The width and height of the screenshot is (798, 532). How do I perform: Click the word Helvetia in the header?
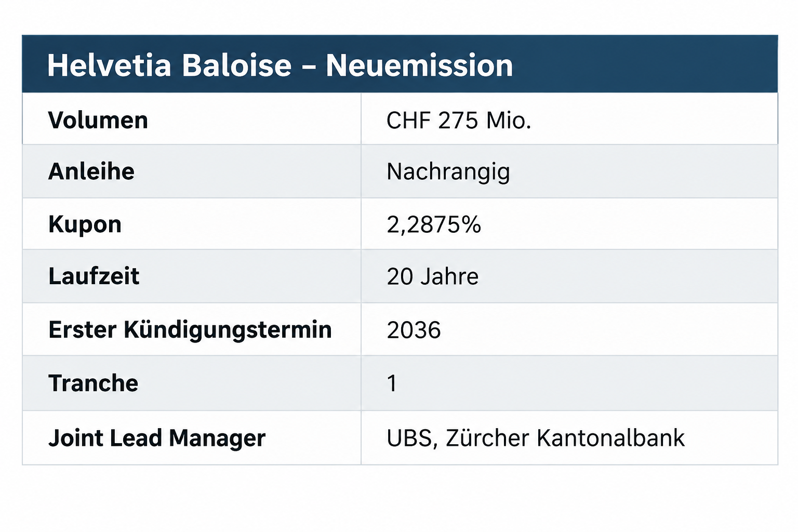pyautogui.click(x=109, y=65)
